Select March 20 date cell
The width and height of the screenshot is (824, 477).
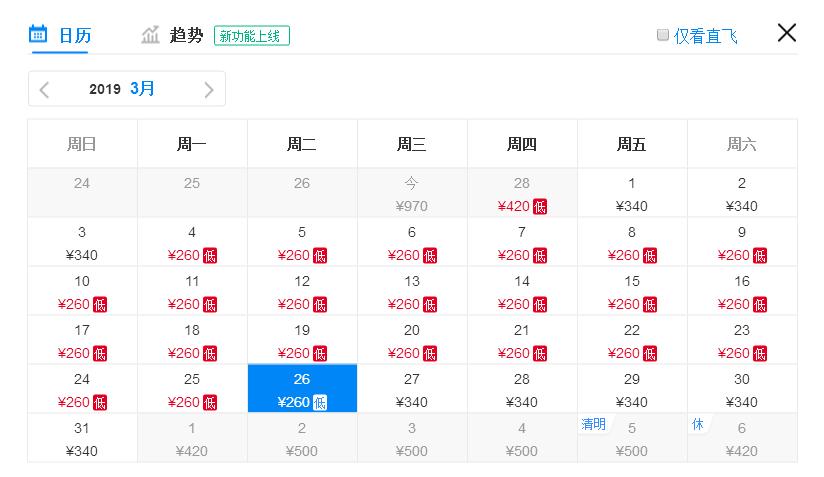tap(412, 340)
